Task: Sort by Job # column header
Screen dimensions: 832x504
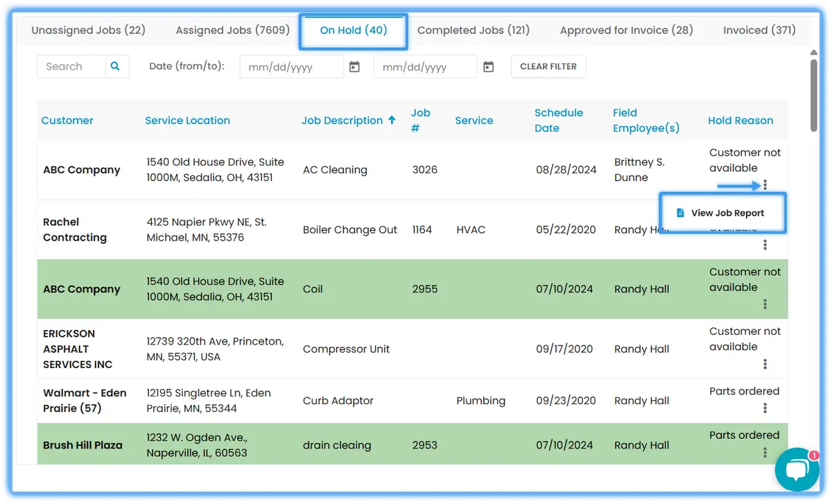Action: pyautogui.click(x=420, y=120)
